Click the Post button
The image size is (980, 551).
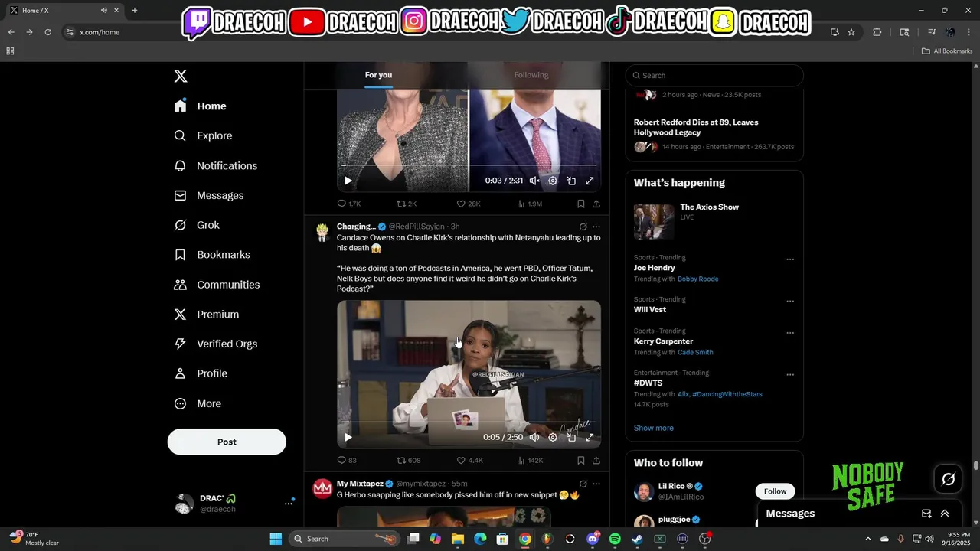227,442
